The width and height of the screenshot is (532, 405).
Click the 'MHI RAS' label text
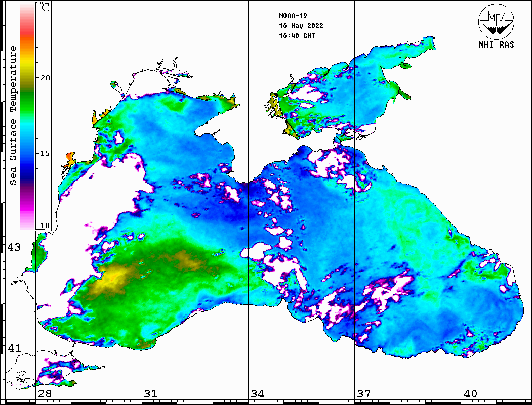[497, 44]
